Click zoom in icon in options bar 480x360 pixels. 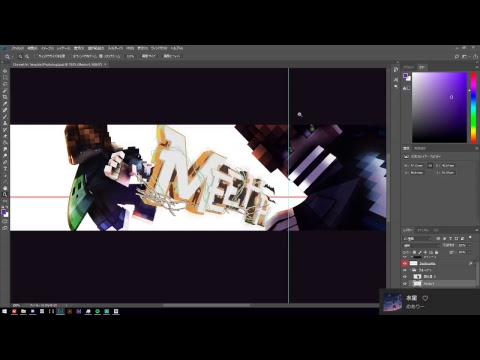(x=20, y=56)
